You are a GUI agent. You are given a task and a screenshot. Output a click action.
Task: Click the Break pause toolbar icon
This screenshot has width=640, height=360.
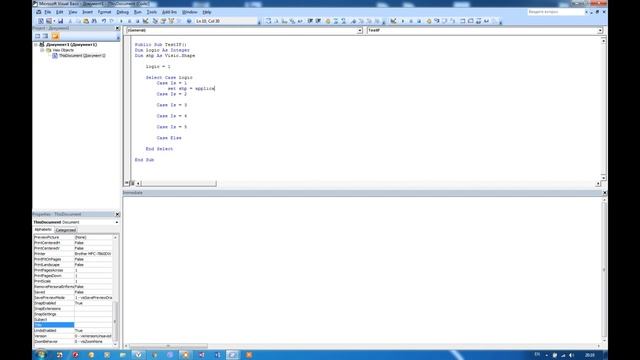[129, 21]
